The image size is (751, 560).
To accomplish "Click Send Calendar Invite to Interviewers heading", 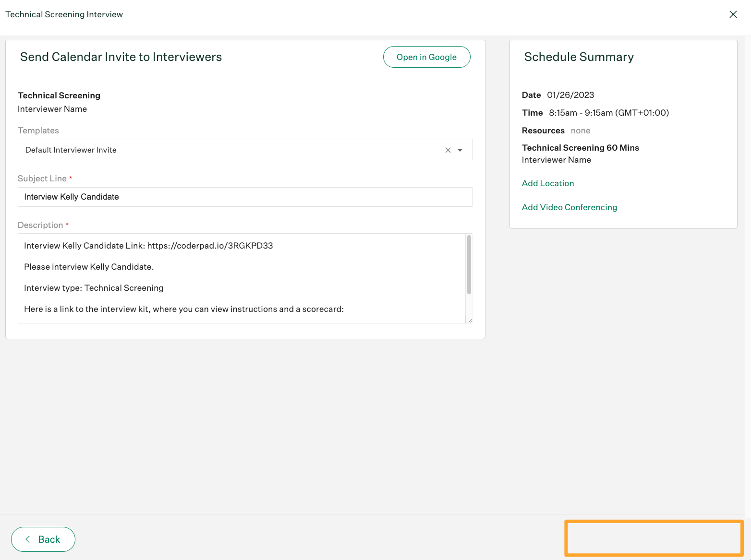I will (121, 57).
